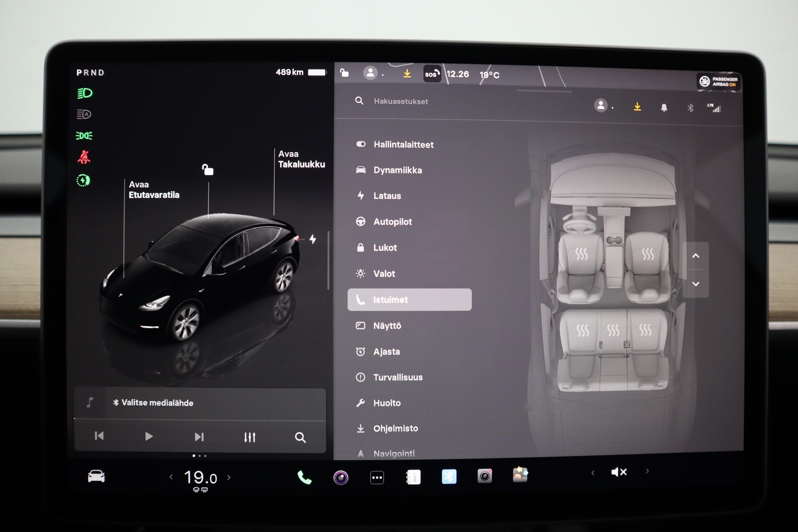Open the calendar app icon
798x532 pixels.
coord(413,476)
